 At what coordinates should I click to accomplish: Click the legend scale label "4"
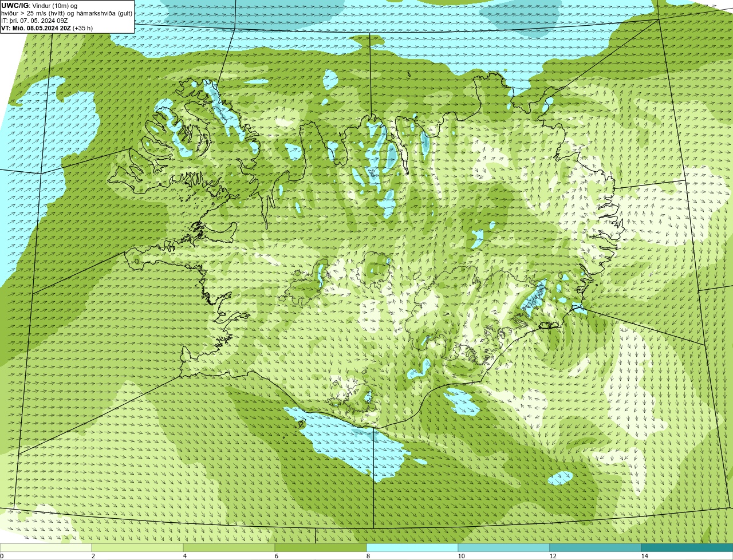(x=184, y=556)
